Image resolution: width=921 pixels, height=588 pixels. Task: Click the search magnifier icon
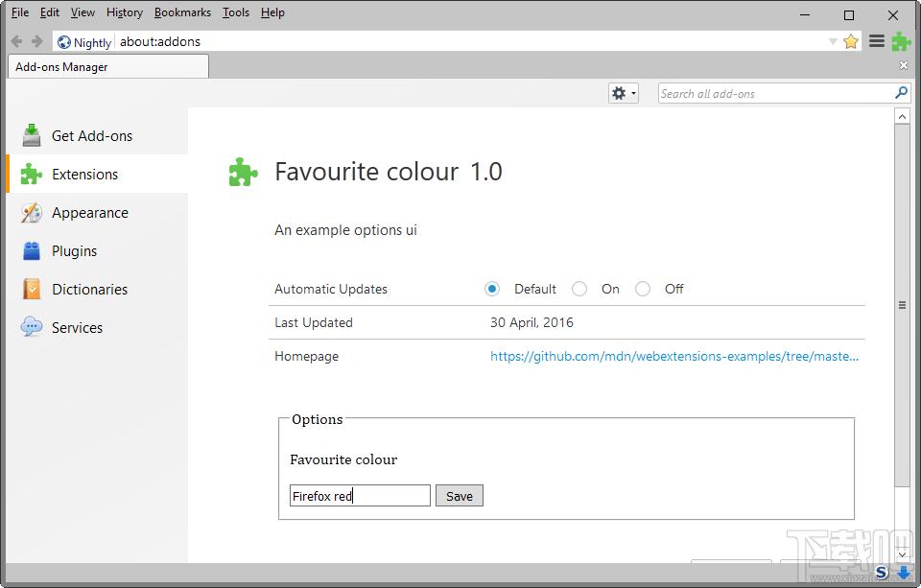click(x=901, y=93)
